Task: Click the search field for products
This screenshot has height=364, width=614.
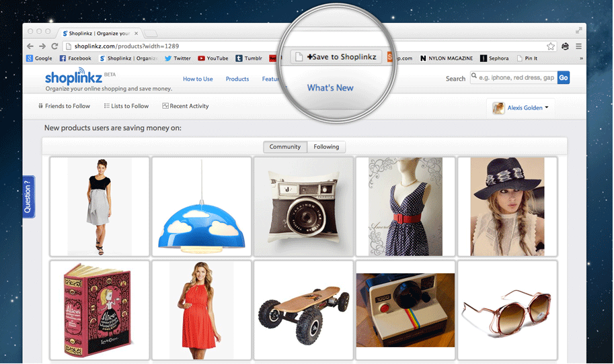Action: point(513,77)
